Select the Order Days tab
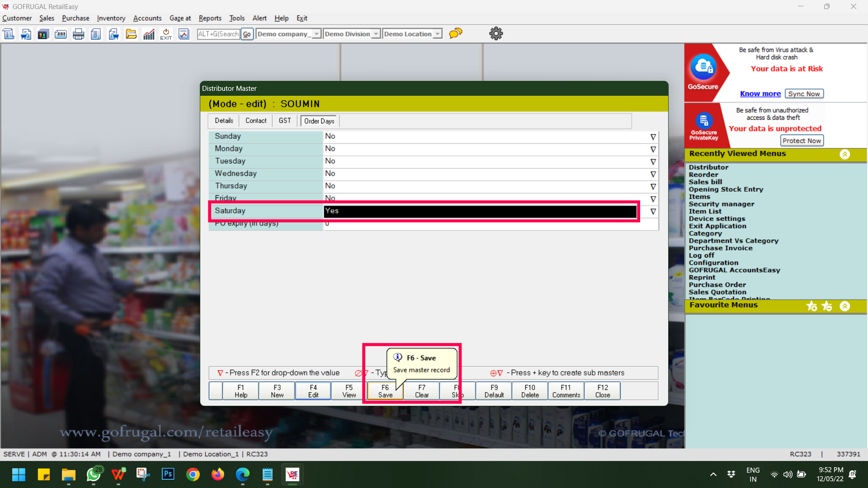This screenshot has width=868, height=488. coord(319,121)
